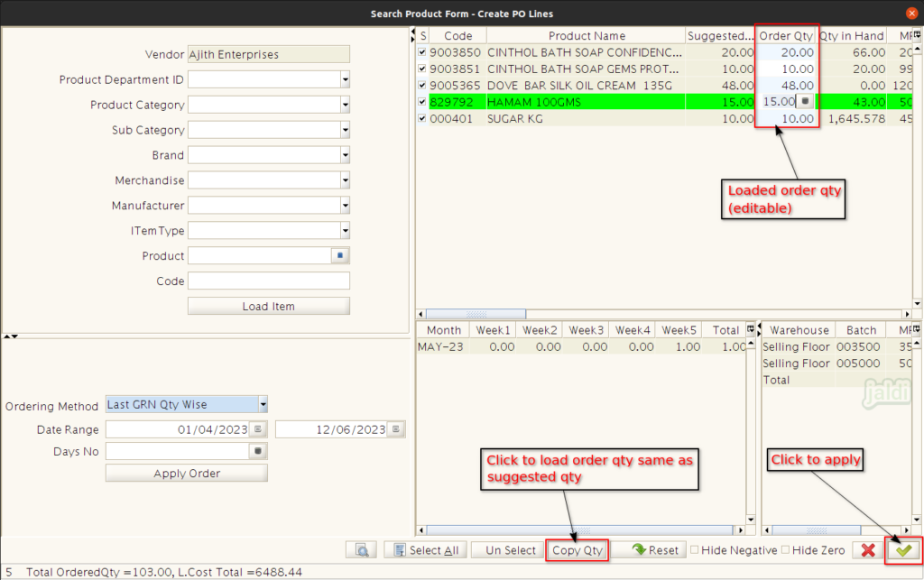This screenshot has width=924, height=580.
Task: Toggle checkbox for code 9003850 row
Action: click(x=422, y=51)
